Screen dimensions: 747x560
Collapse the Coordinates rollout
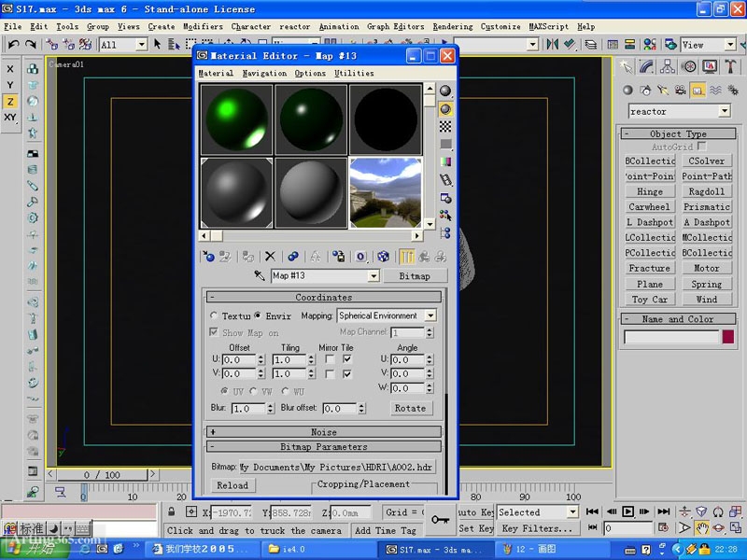[323, 297]
